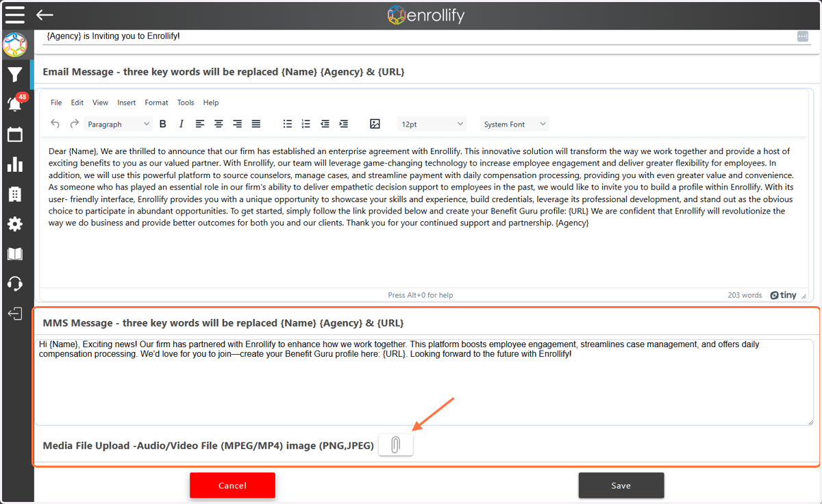822x504 pixels.
Task: Open the View menu
Action: click(x=101, y=103)
